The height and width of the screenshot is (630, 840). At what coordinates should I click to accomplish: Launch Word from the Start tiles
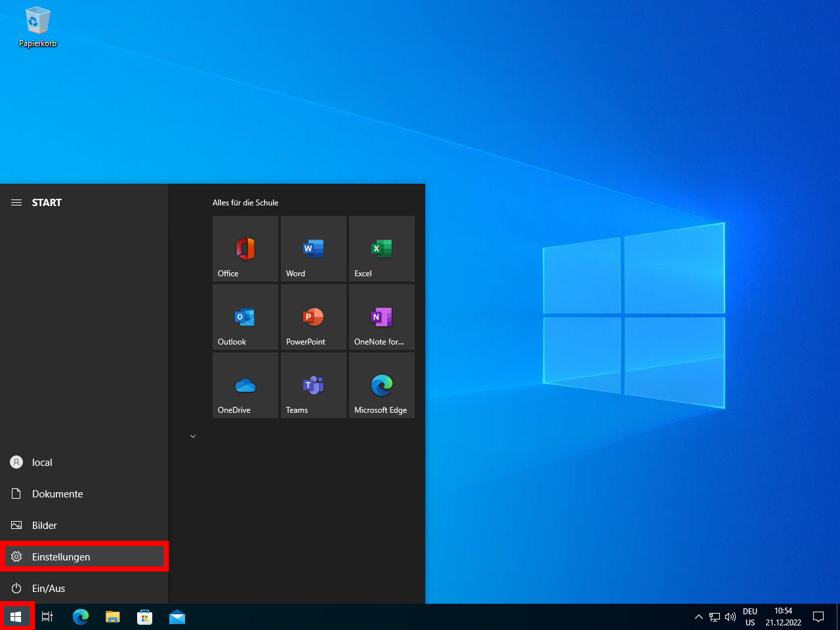(x=314, y=249)
